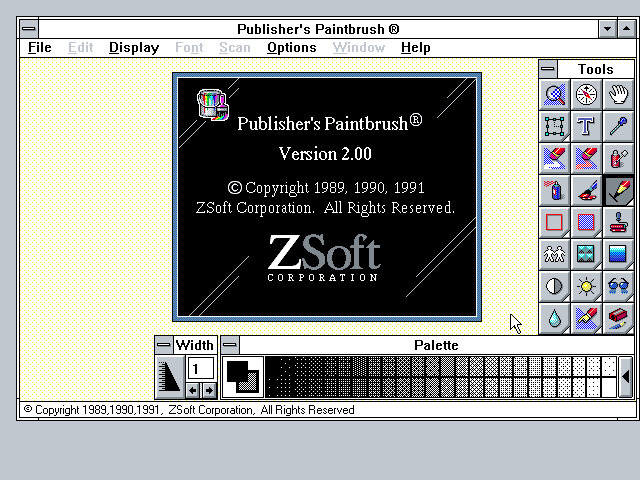Open the Help menu
The width and height of the screenshot is (640, 480).
point(416,48)
